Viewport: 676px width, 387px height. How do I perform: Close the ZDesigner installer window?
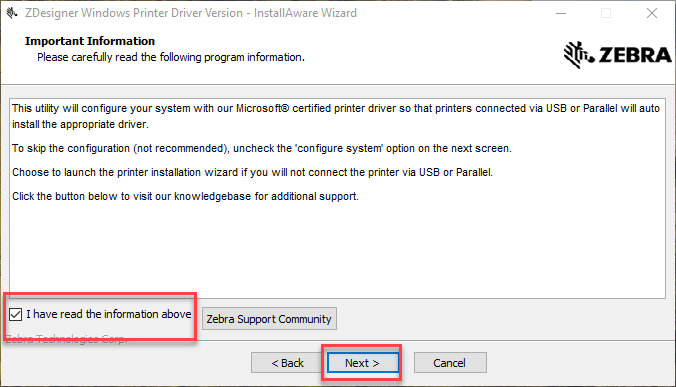click(x=652, y=13)
